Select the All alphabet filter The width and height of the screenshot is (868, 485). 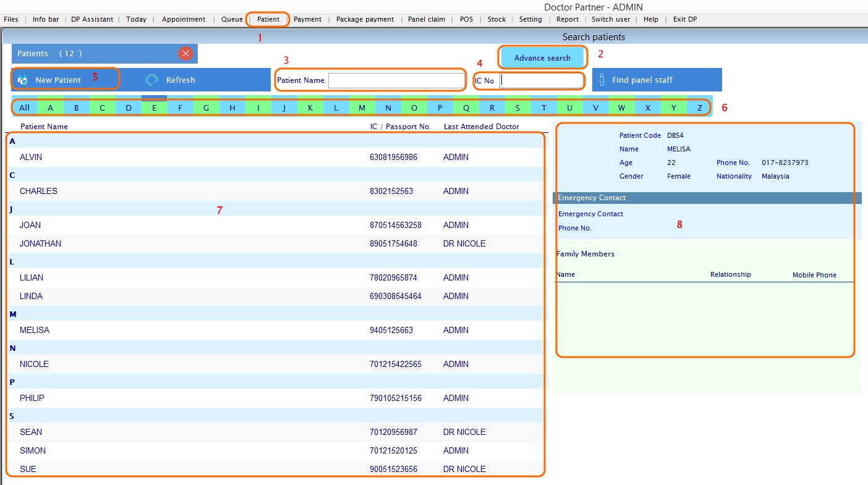(x=24, y=108)
